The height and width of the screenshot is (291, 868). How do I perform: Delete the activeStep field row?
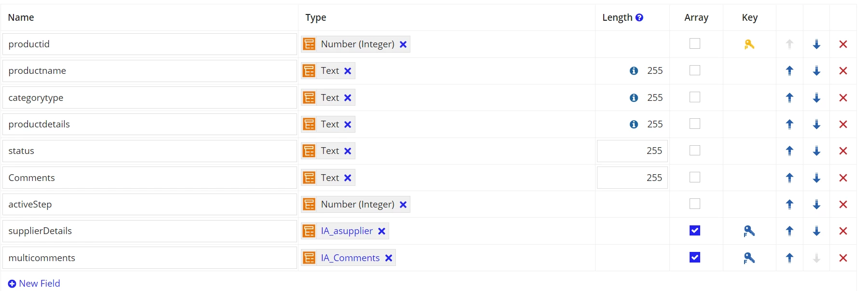tap(843, 205)
